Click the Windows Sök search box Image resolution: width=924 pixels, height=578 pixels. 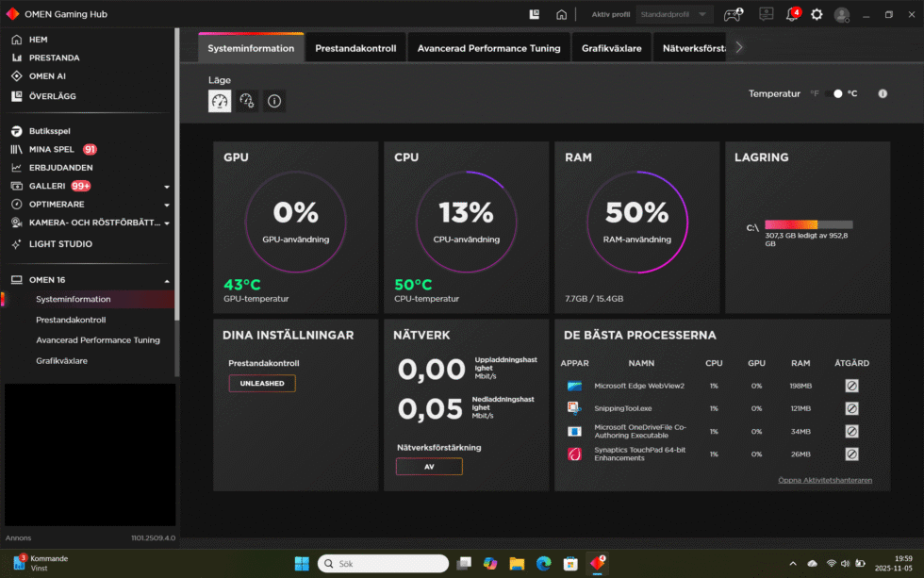[383, 564]
